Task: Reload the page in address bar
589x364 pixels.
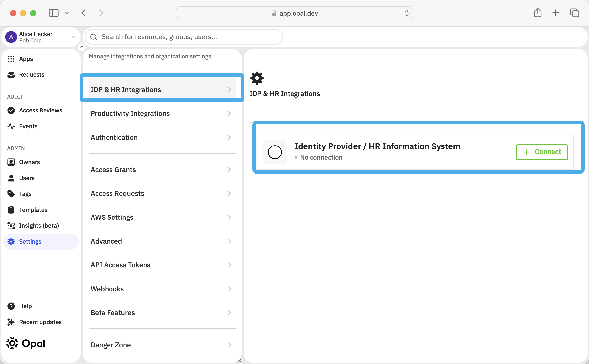Action: point(407,13)
